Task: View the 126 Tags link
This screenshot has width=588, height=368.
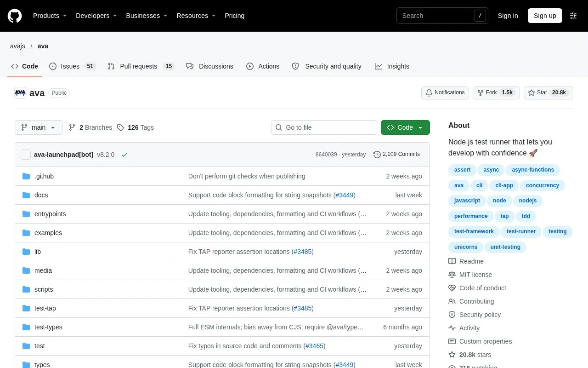Action: pos(136,127)
